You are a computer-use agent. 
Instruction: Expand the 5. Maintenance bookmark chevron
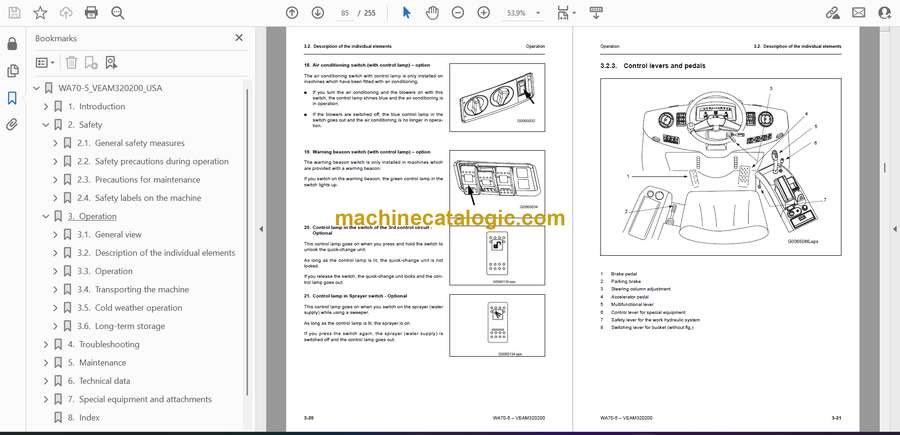pos(46,363)
